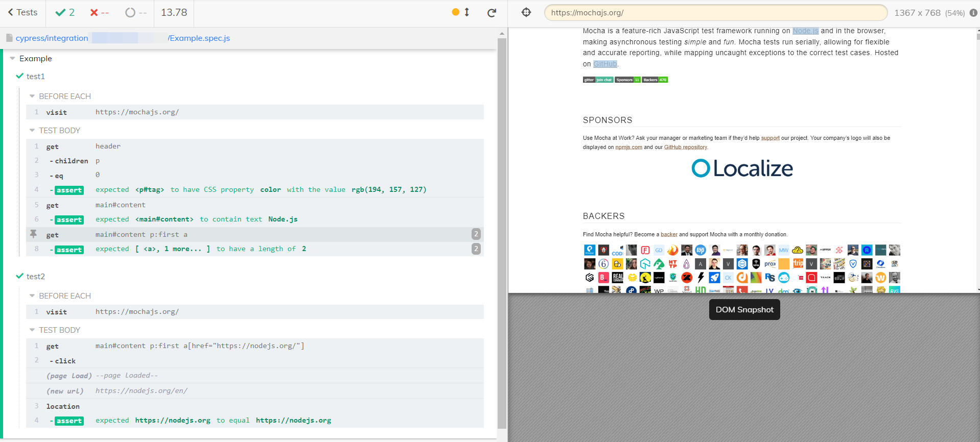The height and width of the screenshot is (442, 980).
Task: Select the get main#content command
Action: [255, 205]
